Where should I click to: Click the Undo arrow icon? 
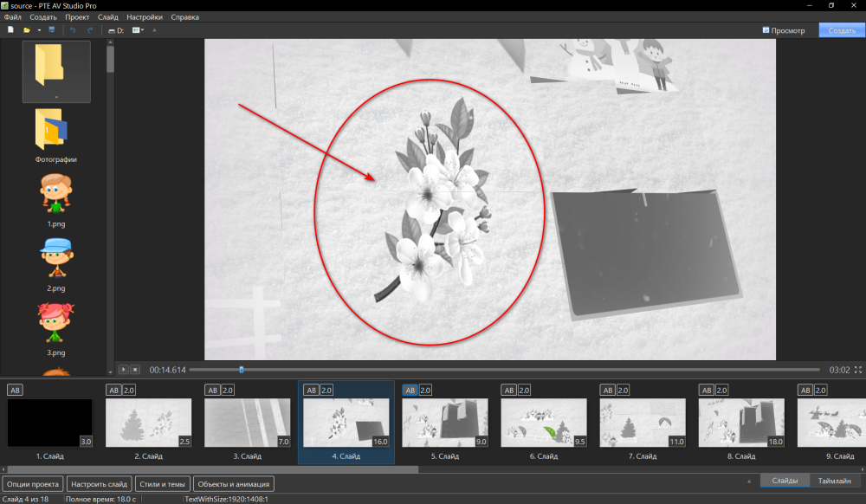pyautogui.click(x=74, y=30)
